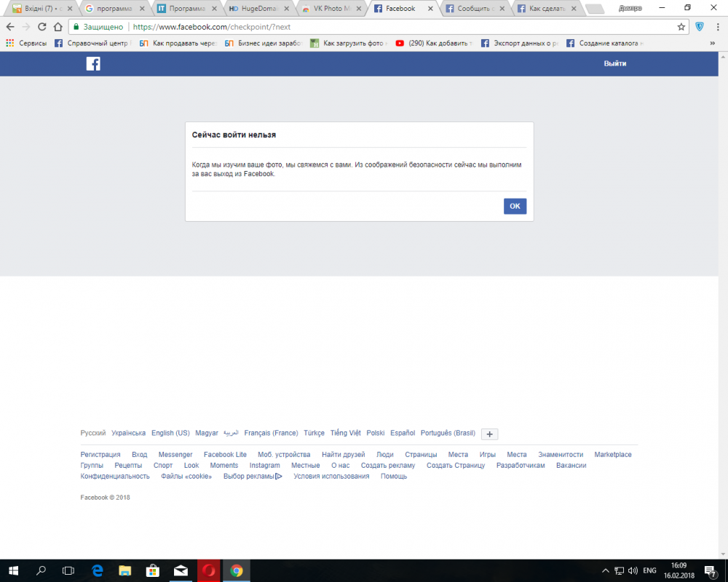The width and height of the screenshot is (728, 582).
Task: Reload the page with the refresh icon
Action: pos(41,27)
